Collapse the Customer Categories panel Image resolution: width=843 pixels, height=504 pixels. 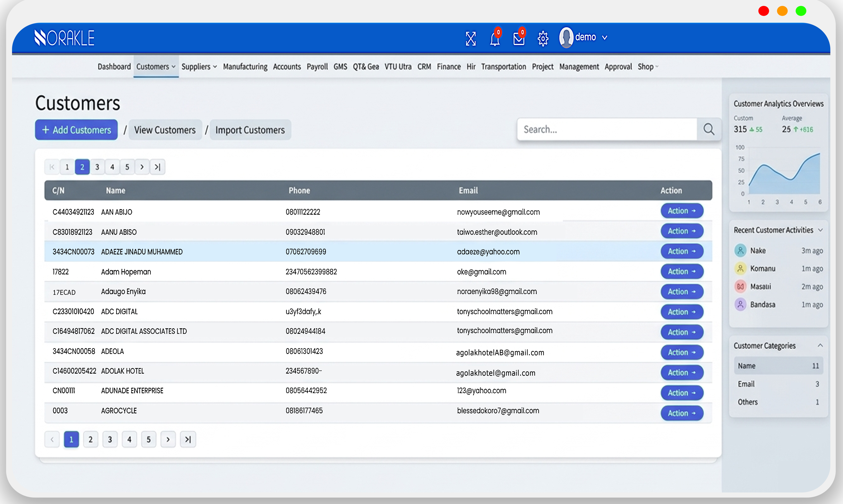(820, 345)
